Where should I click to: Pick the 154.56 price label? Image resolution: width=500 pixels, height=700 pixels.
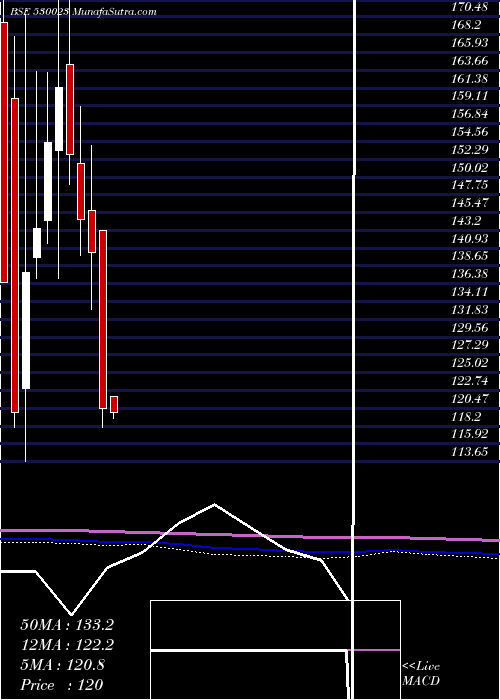[470, 132]
